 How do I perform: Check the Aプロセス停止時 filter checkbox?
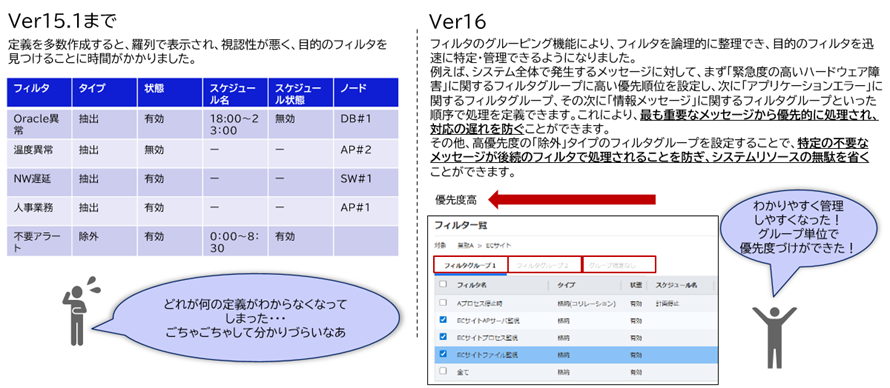coord(443,303)
